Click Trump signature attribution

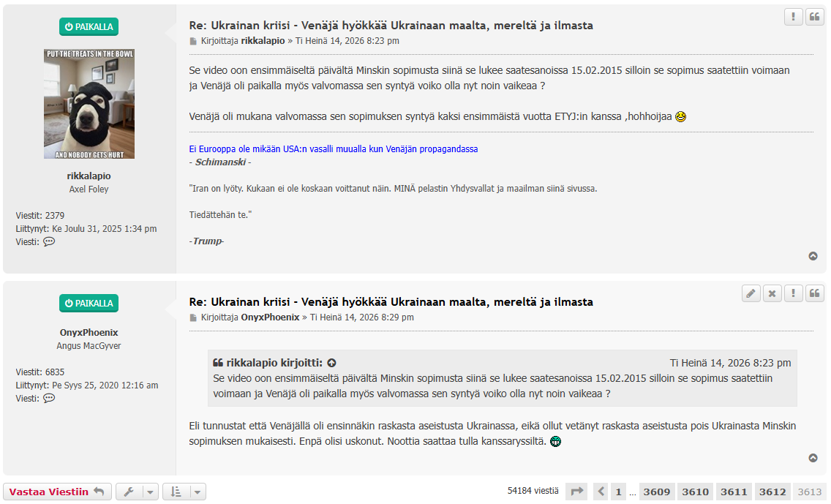pyautogui.click(x=207, y=241)
